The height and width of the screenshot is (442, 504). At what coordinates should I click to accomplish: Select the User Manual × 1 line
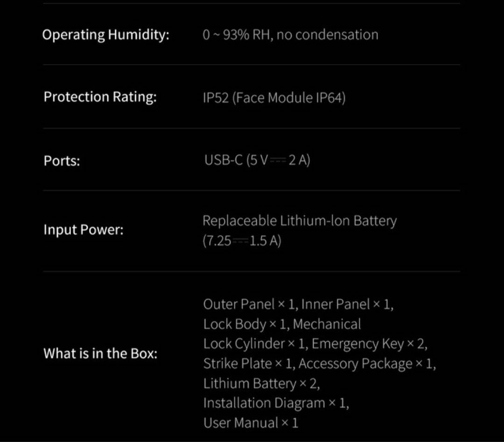coord(251,423)
